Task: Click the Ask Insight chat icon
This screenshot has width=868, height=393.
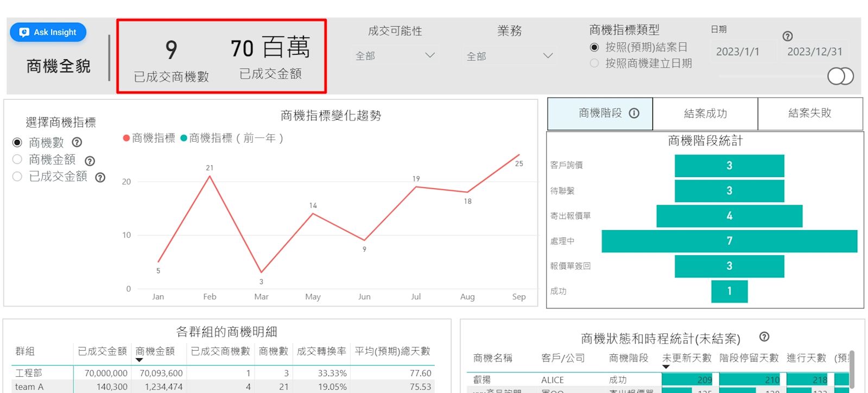Action: 24,33
